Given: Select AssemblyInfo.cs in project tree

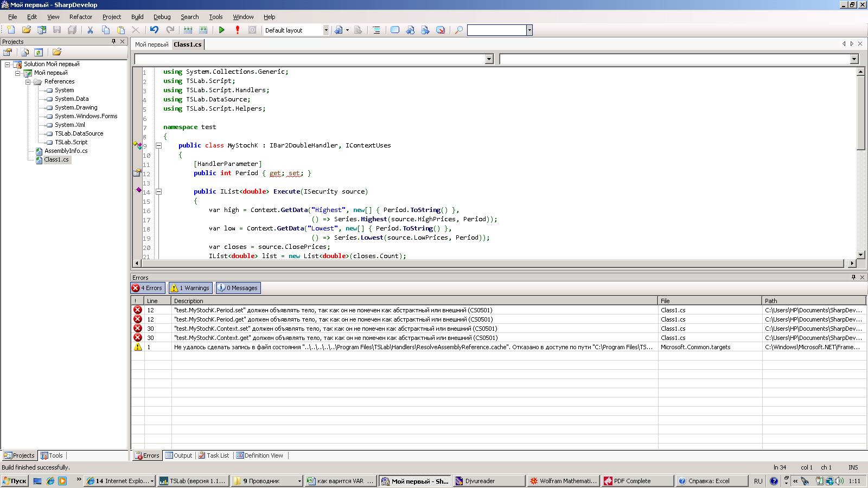Looking at the screenshot, I should pos(66,151).
